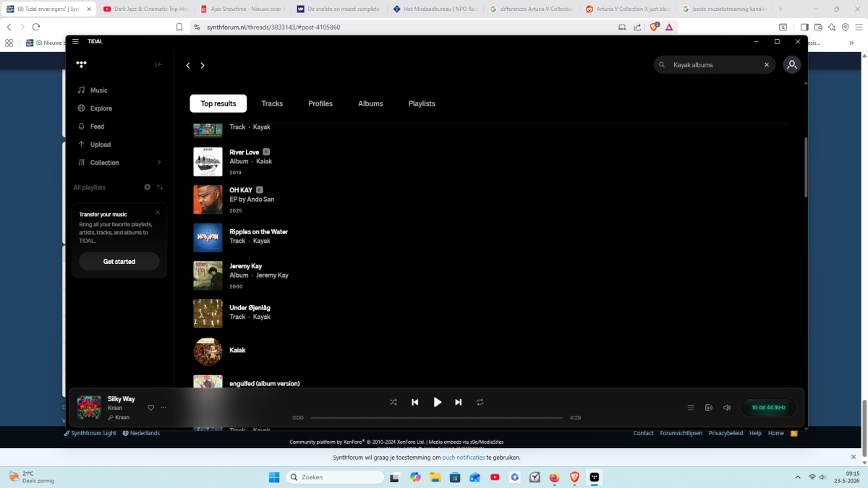Open the Silky Way now-playing cover

tap(89, 408)
